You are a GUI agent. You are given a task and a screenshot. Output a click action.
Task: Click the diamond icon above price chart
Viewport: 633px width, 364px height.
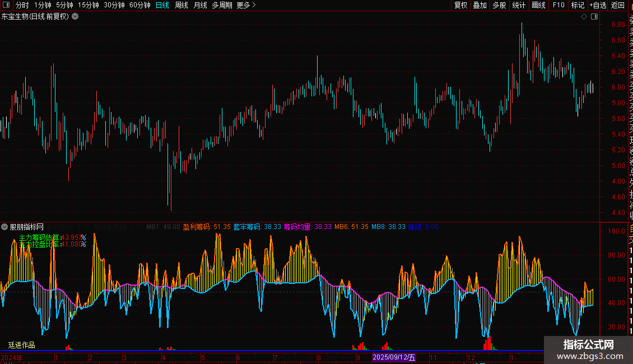pos(584,17)
